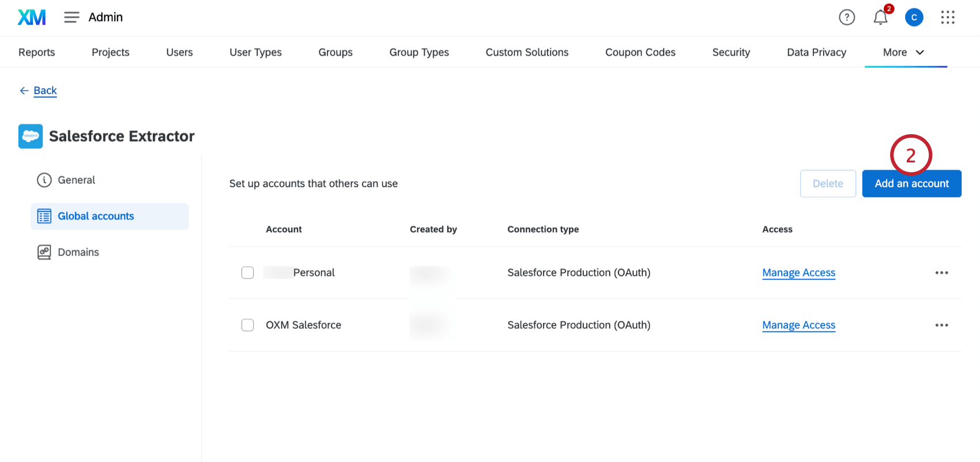The image size is (980, 462).
Task: Switch to the Users tab
Action: tap(179, 52)
